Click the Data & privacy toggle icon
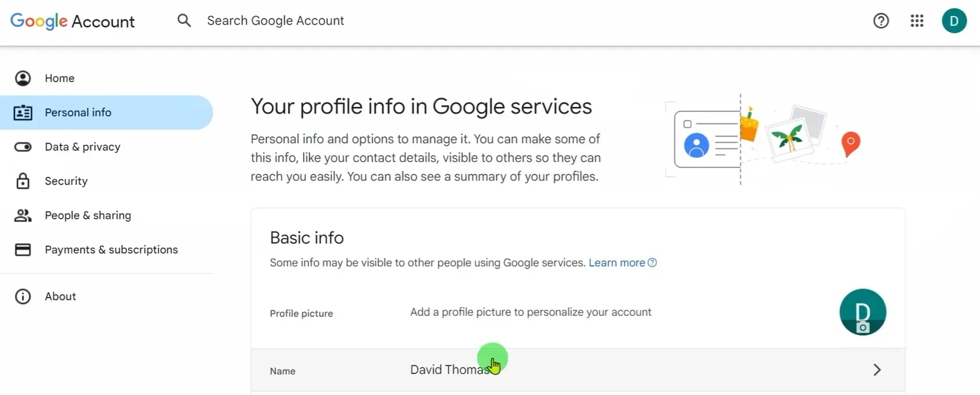Image resolution: width=980 pixels, height=395 pixels. (23, 147)
